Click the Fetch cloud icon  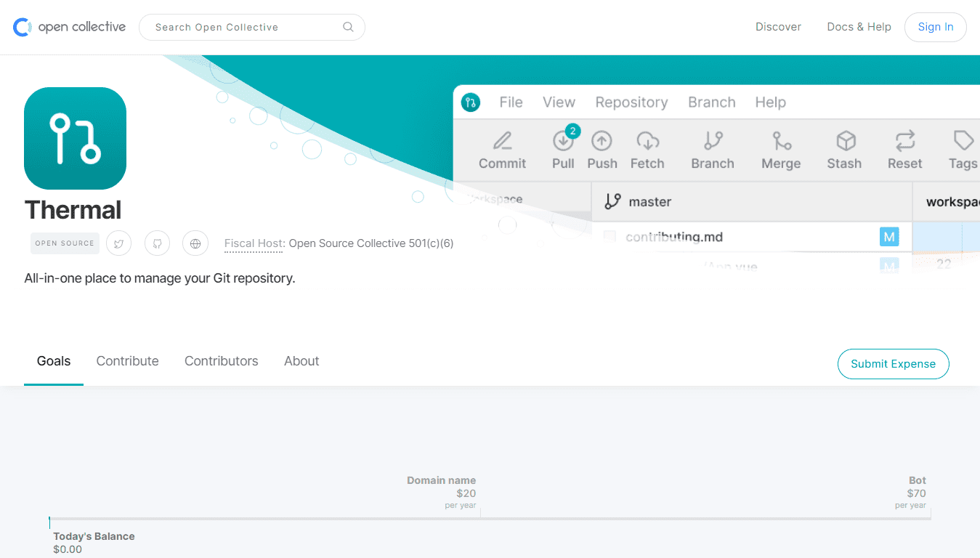tap(647, 140)
